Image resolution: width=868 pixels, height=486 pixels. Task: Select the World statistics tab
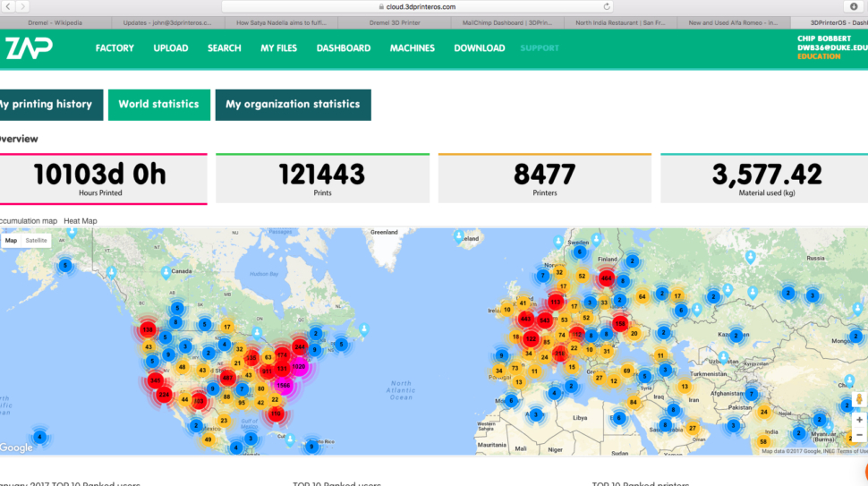[x=158, y=105]
